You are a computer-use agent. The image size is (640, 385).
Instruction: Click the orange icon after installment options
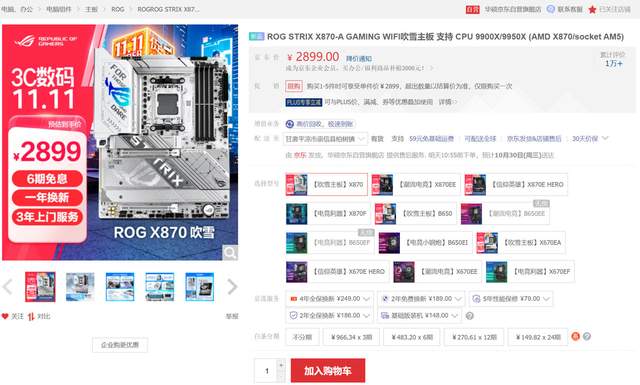tap(576, 336)
